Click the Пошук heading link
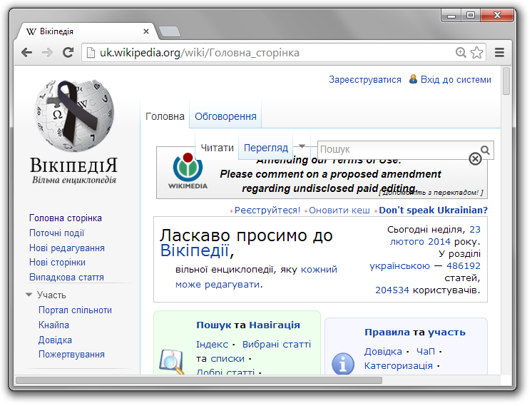Image resolution: width=532 pixels, height=406 pixels. pyautogui.click(x=214, y=325)
